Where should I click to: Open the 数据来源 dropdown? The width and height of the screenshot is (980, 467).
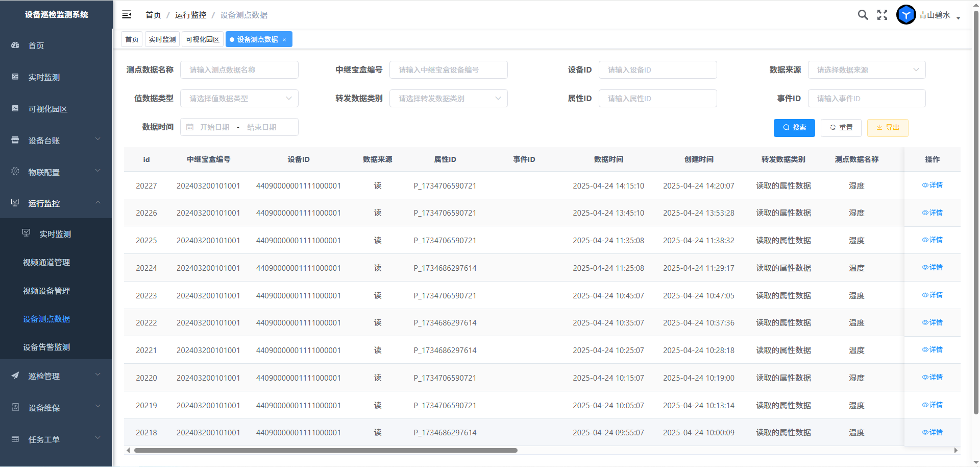click(866, 70)
